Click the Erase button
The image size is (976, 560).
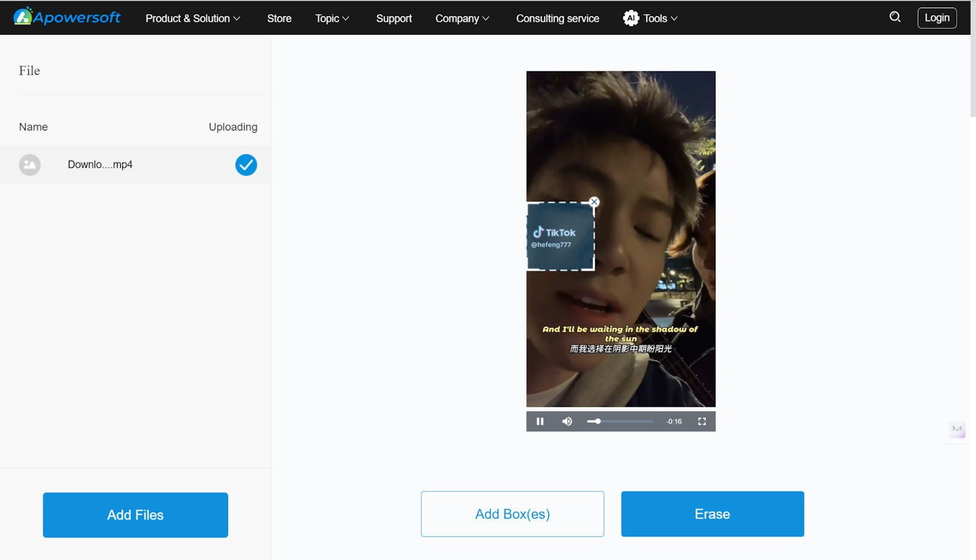point(712,514)
